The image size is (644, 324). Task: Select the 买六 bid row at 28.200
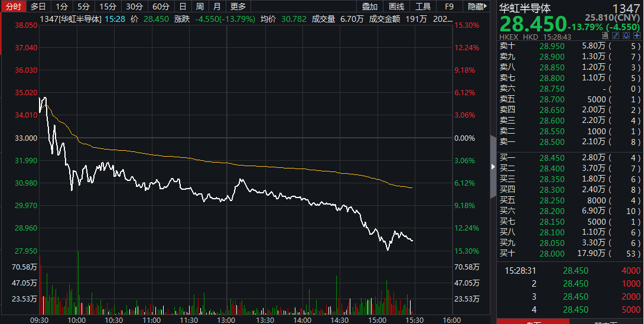point(570,211)
